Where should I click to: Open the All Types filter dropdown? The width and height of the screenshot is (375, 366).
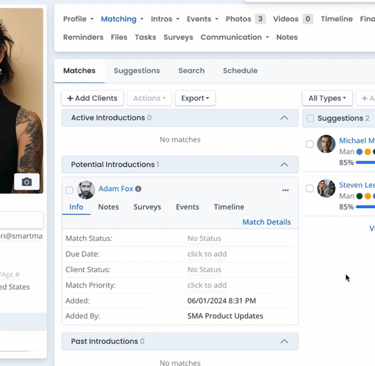327,98
